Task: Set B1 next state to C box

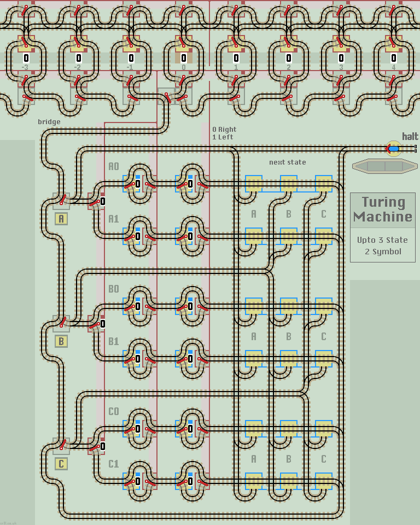Action: click(324, 359)
